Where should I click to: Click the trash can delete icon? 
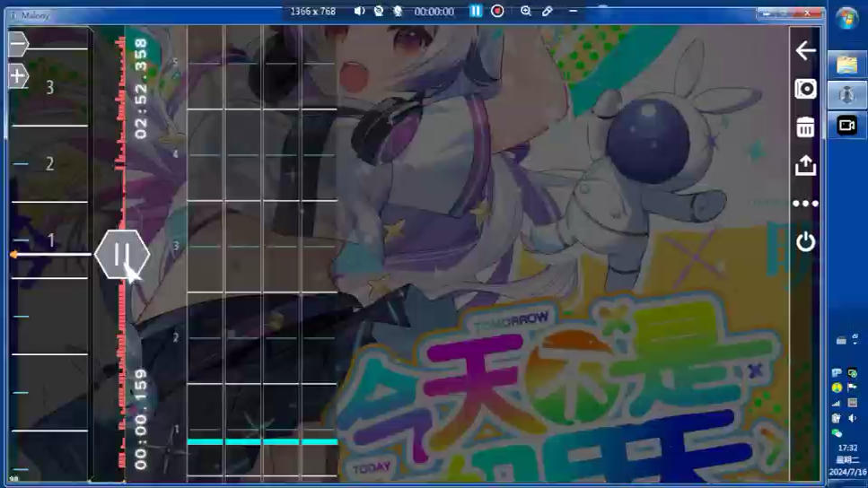click(x=805, y=127)
